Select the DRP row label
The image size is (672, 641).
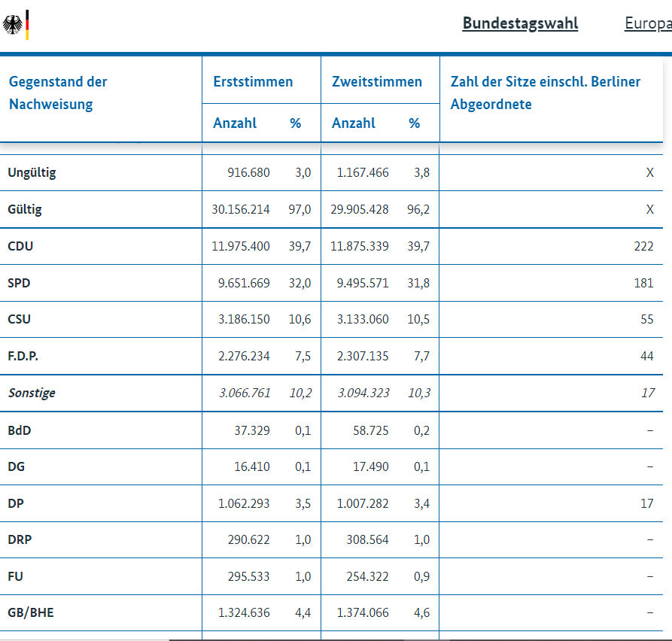[x=20, y=539]
